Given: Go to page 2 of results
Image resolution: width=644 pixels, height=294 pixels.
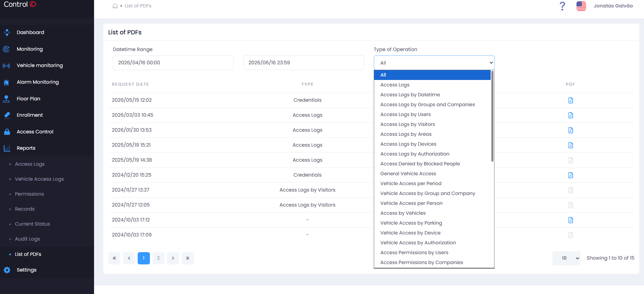Looking at the screenshot, I should (158, 258).
